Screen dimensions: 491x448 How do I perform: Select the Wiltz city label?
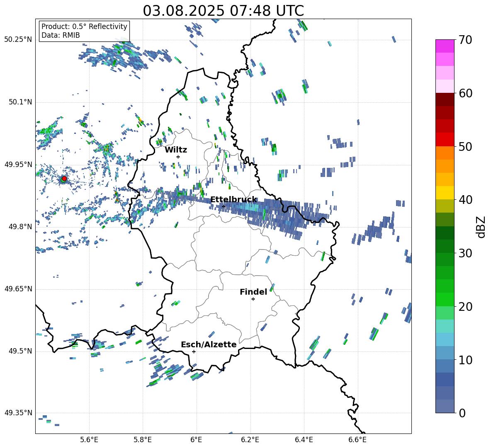(176, 150)
